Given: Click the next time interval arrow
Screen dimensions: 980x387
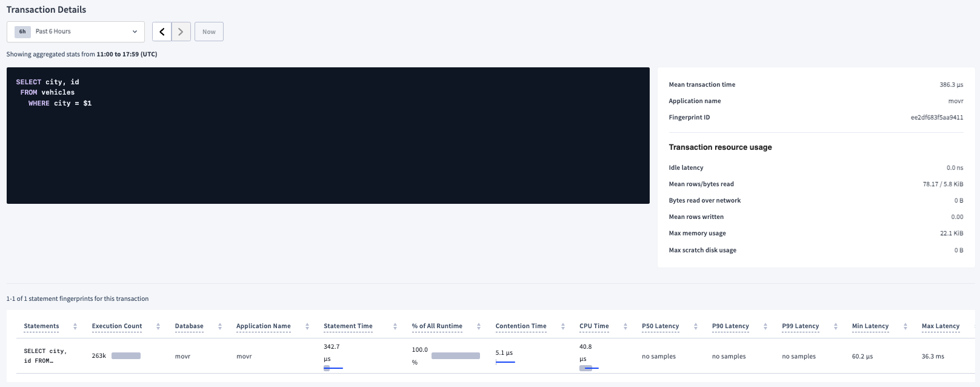Looking at the screenshot, I should 181,32.
